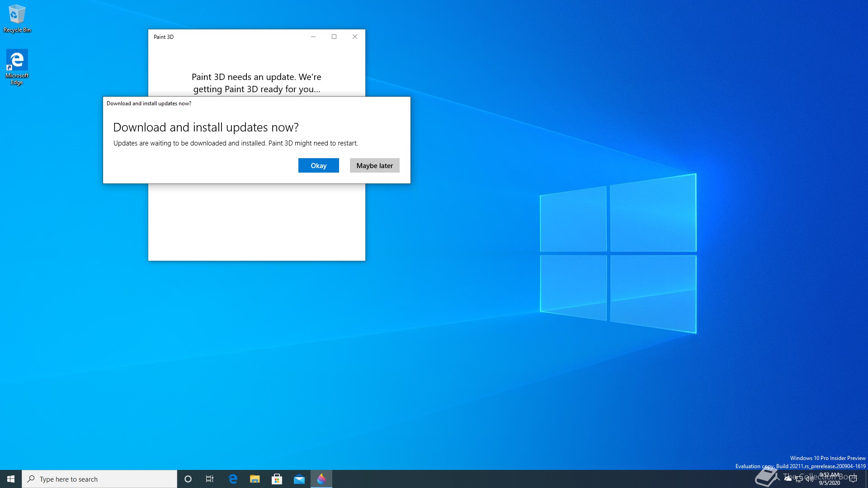This screenshot has width=868, height=488.
Task: Open the Action Center notifications icon
Action: tap(853, 479)
